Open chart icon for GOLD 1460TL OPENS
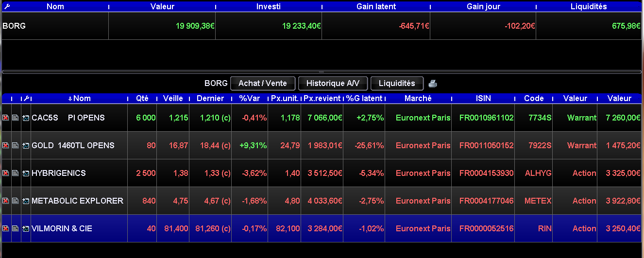644x258 pixels. (26, 145)
